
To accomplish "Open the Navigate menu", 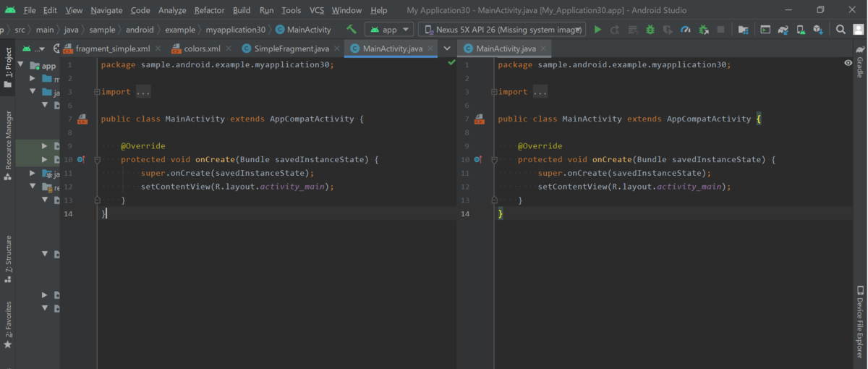I will [x=106, y=10].
